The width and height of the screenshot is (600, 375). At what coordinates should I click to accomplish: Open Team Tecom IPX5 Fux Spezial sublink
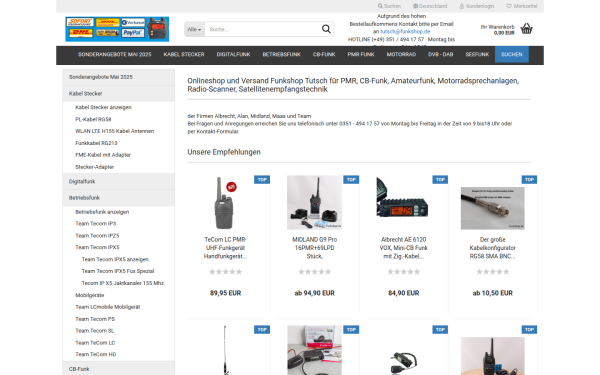[118, 271]
